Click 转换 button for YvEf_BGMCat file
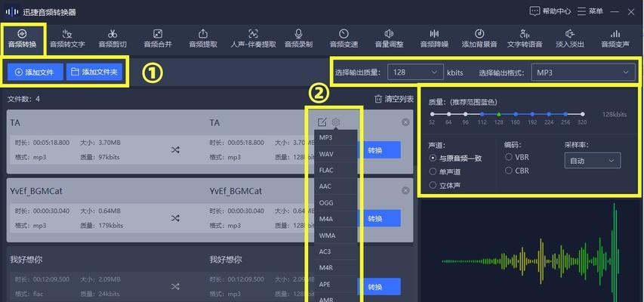 click(379, 218)
